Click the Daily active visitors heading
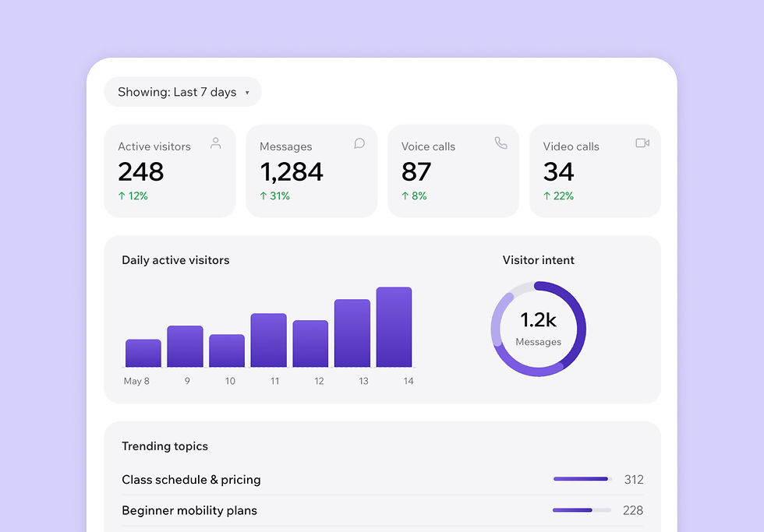This screenshot has height=532, width=764. coord(175,260)
